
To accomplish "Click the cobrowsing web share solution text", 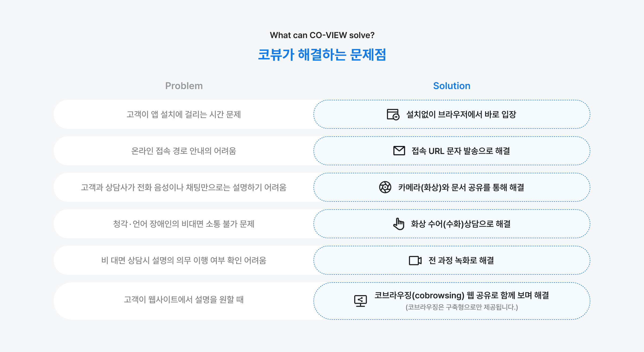I will click(462, 295).
